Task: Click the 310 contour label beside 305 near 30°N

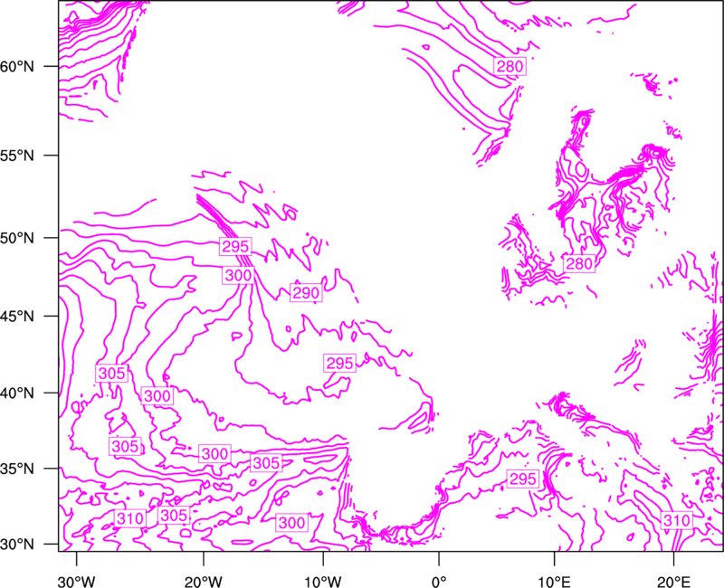Action: [x=130, y=518]
